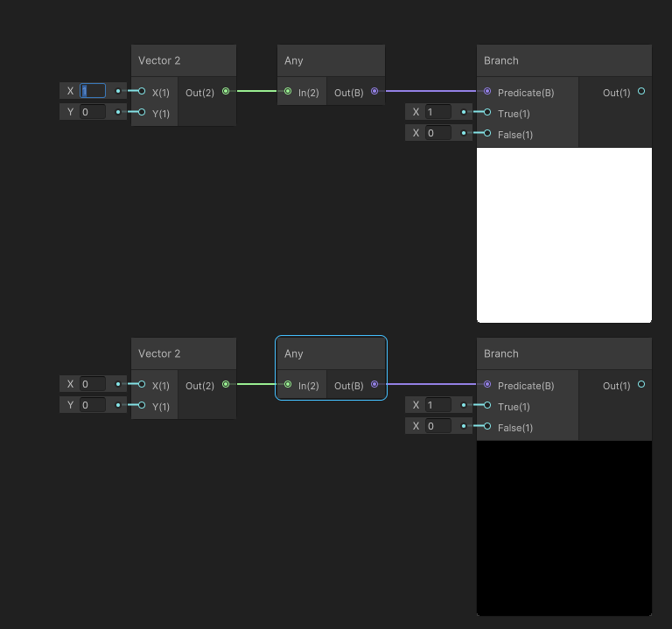Select the bottom Branch node title
Viewport: 672px width, 629px height.
(501, 353)
